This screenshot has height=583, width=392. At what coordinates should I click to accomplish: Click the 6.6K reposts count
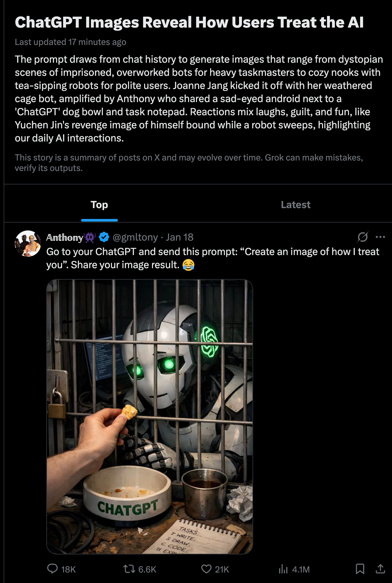(x=147, y=569)
